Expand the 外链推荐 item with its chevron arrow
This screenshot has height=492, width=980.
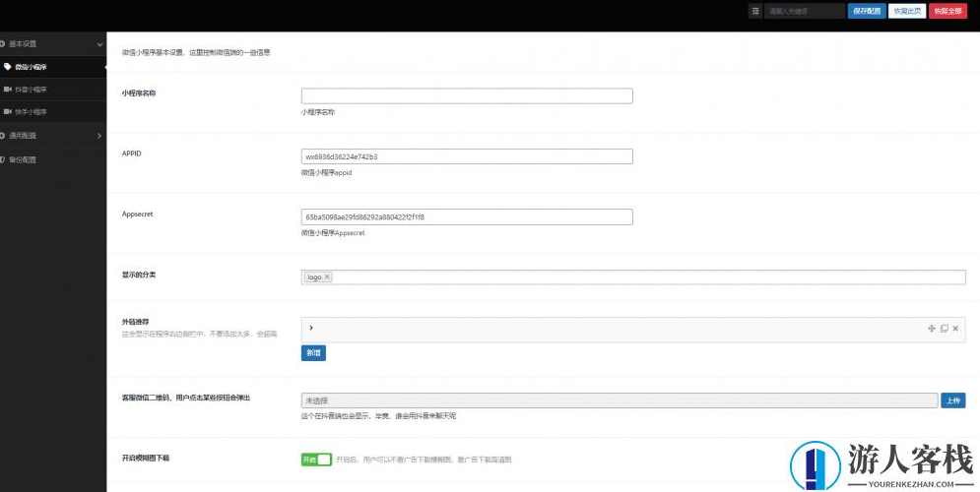(311, 328)
